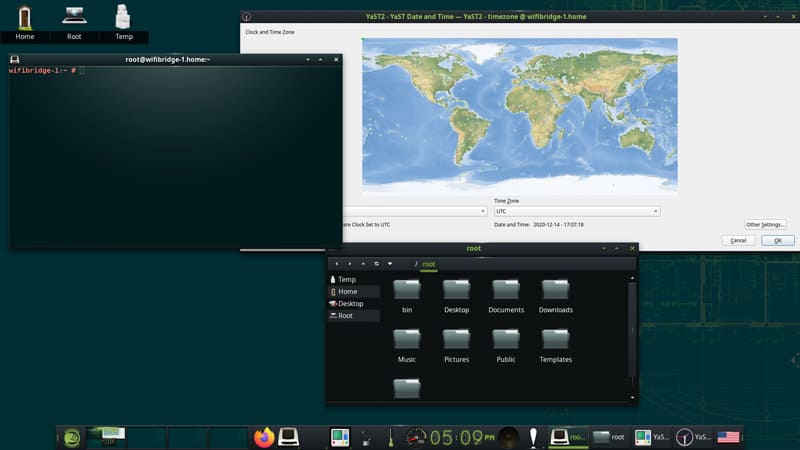Switch to the terminal task button in taskbar
The width and height of the screenshot is (800, 450).
(x=568, y=437)
